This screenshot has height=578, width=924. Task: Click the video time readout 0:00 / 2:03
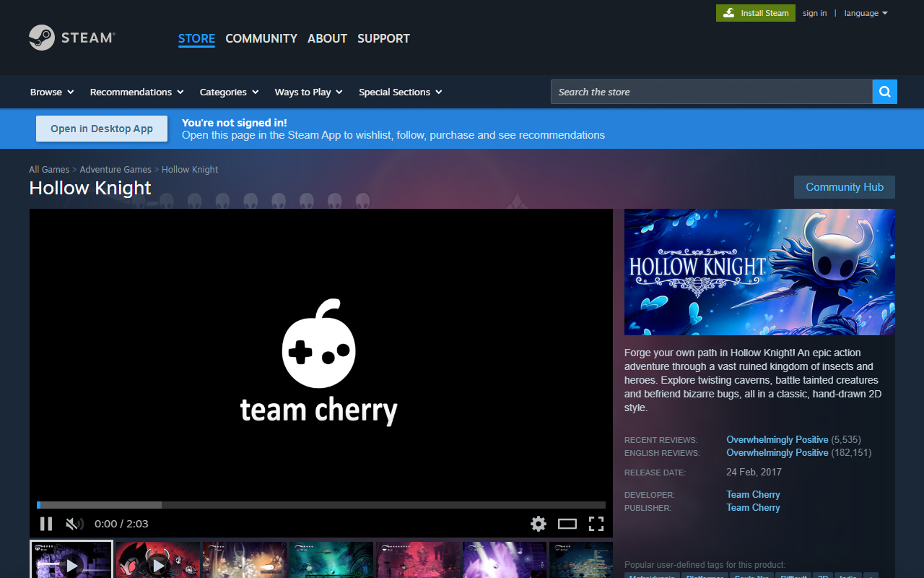(x=121, y=524)
